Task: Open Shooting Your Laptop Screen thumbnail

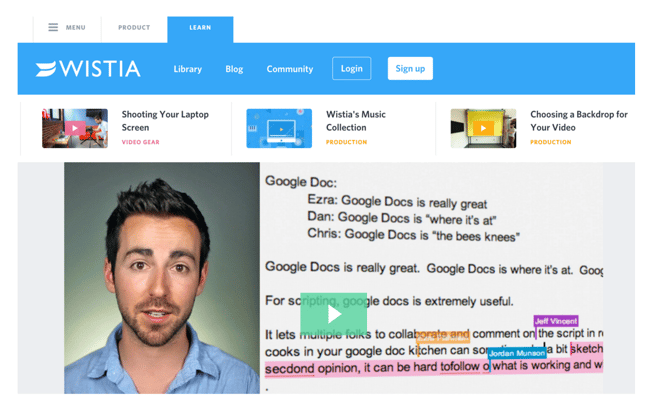Action: point(75,128)
